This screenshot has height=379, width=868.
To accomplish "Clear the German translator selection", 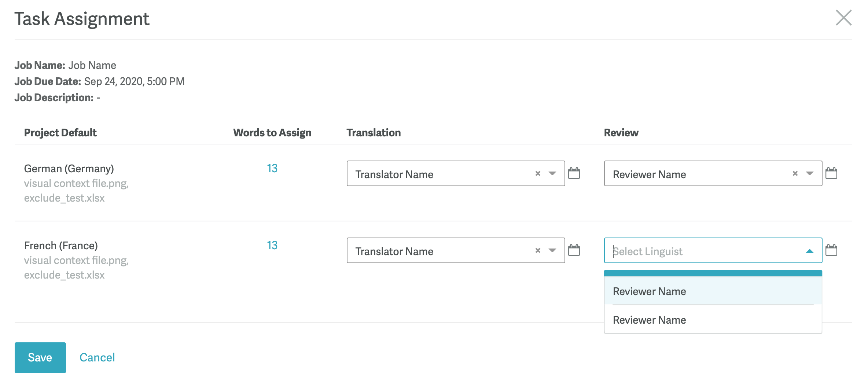I will coord(538,173).
